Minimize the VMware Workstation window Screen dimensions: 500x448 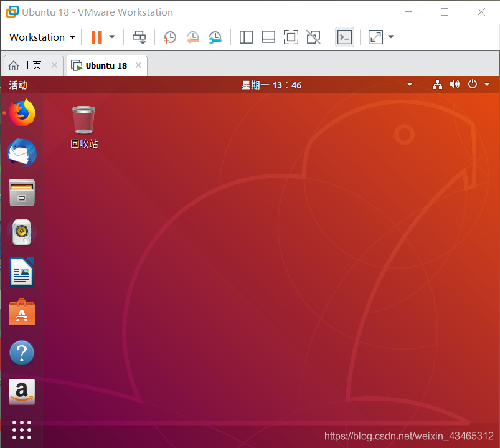pos(408,12)
